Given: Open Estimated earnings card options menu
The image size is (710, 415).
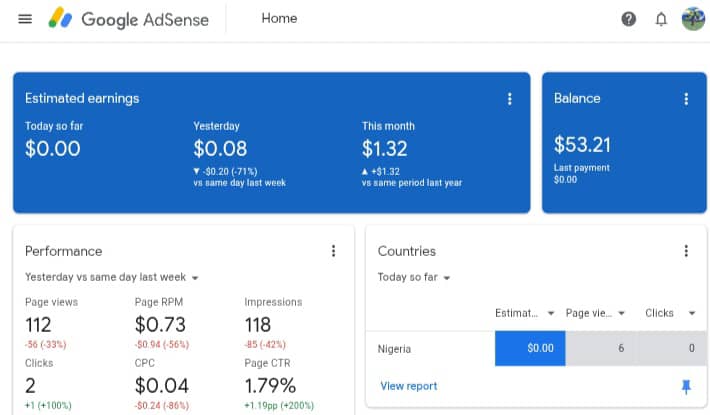Looking at the screenshot, I should (x=510, y=99).
